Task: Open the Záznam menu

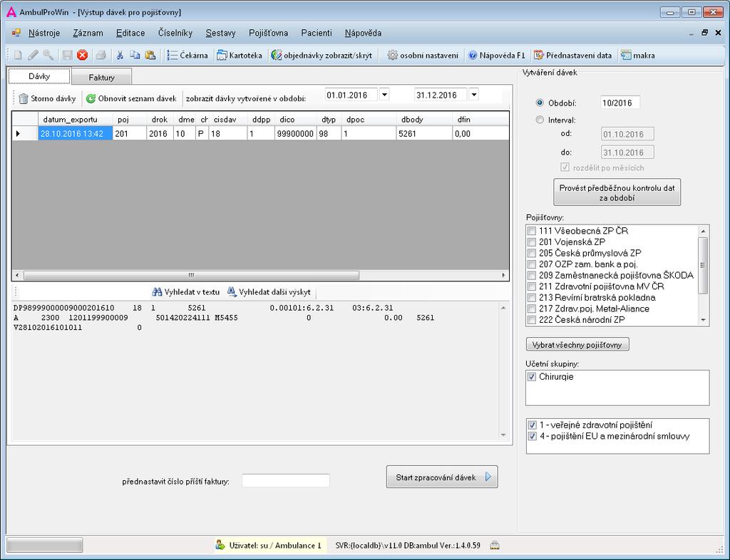Action: (88, 33)
